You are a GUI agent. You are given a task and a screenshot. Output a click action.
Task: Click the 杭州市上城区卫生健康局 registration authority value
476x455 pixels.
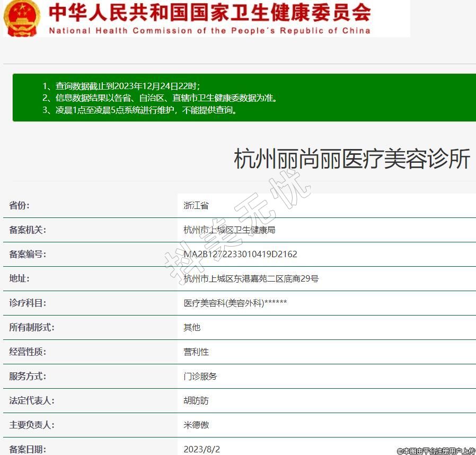pos(229,230)
